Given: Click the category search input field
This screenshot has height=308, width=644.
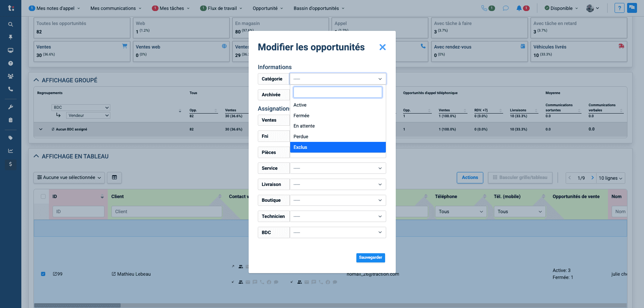Looking at the screenshot, I should [x=338, y=92].
